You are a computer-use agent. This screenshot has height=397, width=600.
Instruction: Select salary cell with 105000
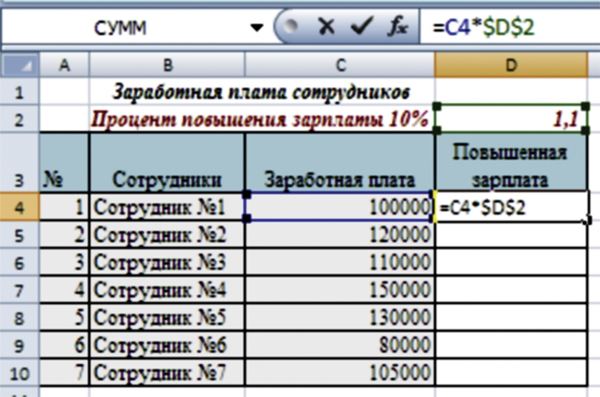pyautogui.click(x=340, y=373)
